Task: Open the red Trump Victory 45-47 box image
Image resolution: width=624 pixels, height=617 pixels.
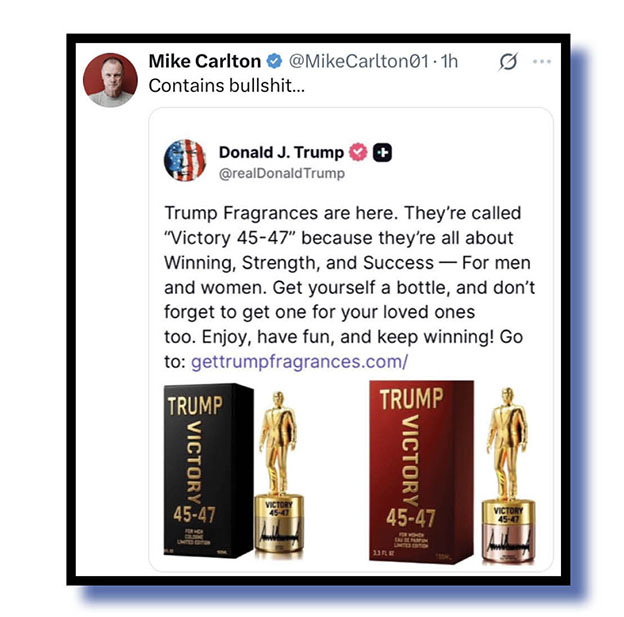Action: (x=421, y=472)
